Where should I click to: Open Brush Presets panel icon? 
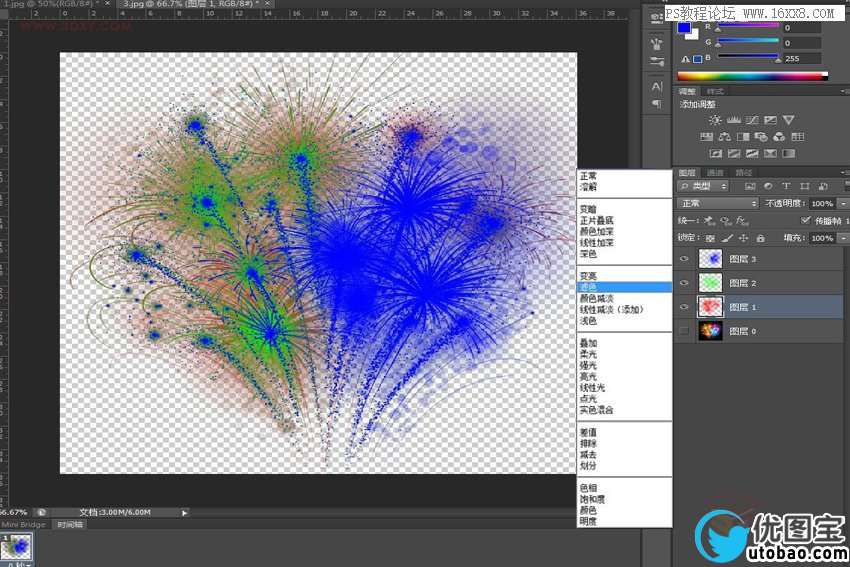tap(657, 61)
